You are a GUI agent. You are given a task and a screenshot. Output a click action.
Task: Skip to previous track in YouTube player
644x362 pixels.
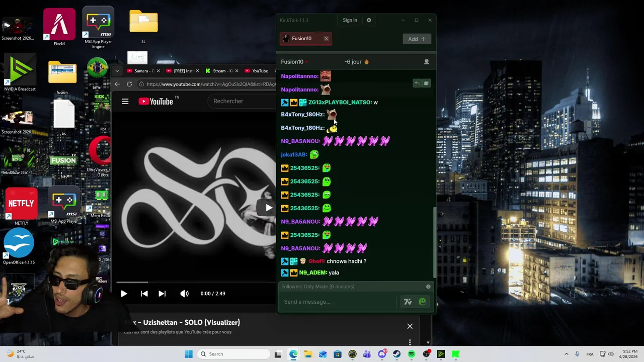144,294
